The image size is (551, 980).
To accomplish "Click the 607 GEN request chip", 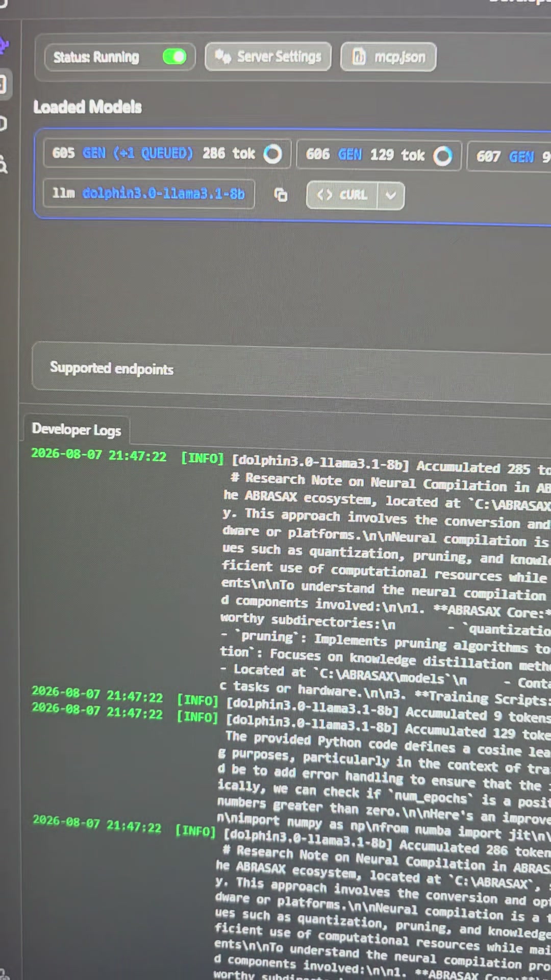I will (509, 156).
